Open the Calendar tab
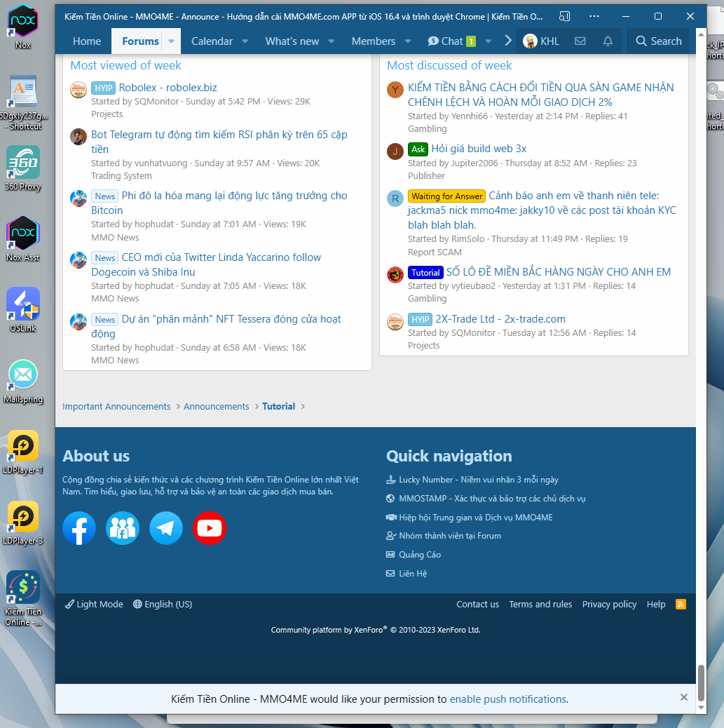Image resolution: width=724 pixels, height=728 pixels. coord(212,41)
